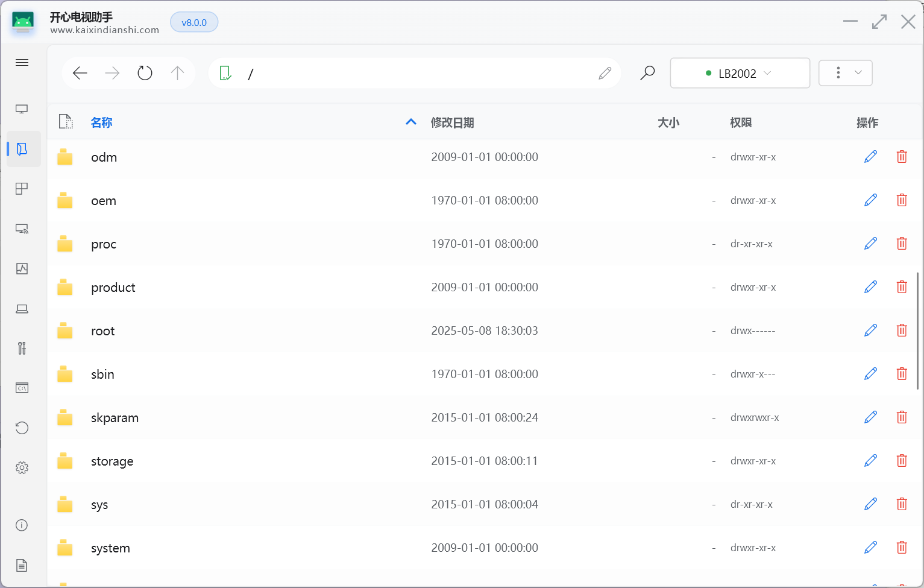Collapse the sidebar with the hamburger menu
Viewport: 924px width, 588px height.
coord(22,62)
